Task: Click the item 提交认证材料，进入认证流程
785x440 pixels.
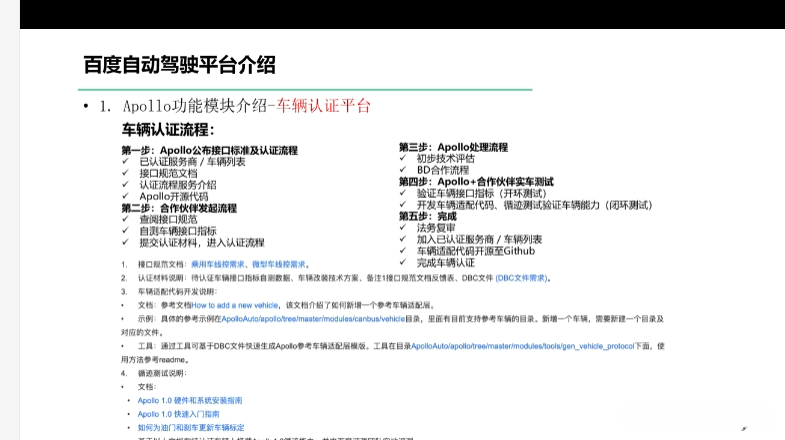Action: click(202, 242)
